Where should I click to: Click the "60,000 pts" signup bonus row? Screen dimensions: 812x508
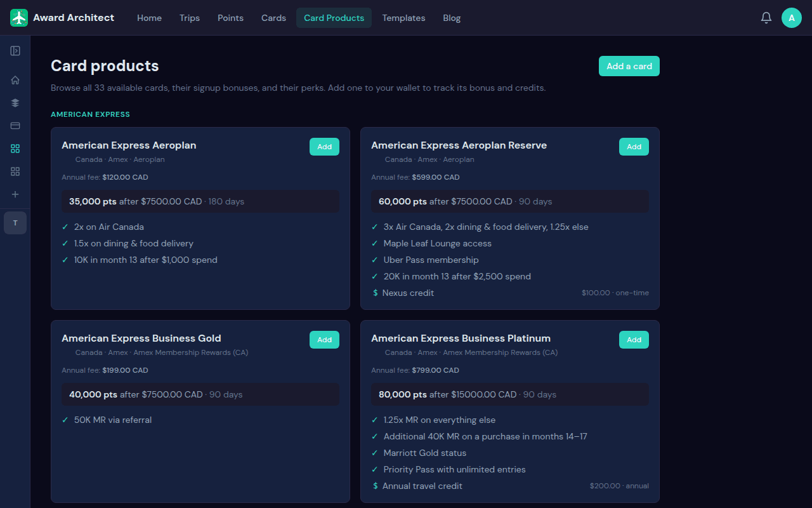pyautogui.click(x=510, y=201)
